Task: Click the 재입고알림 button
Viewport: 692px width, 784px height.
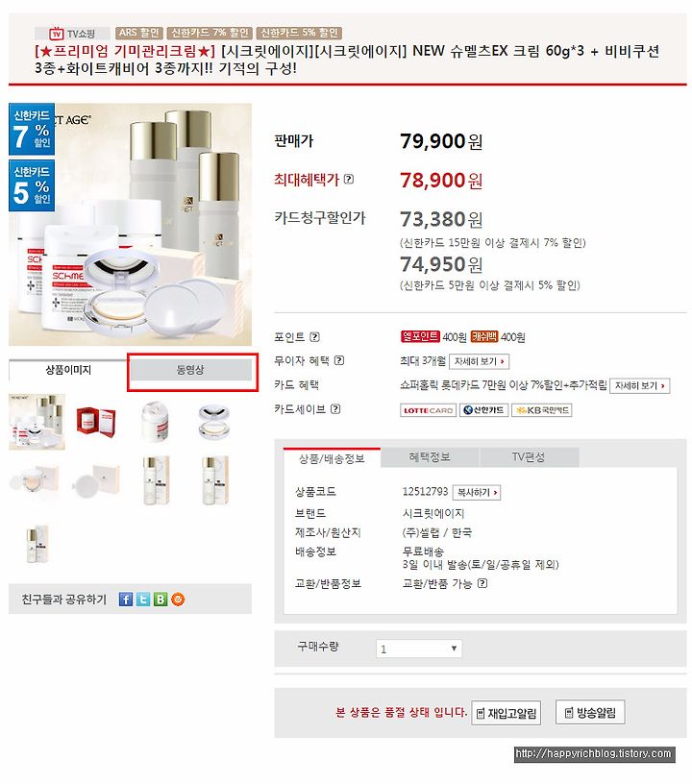Action: point(506,713)
